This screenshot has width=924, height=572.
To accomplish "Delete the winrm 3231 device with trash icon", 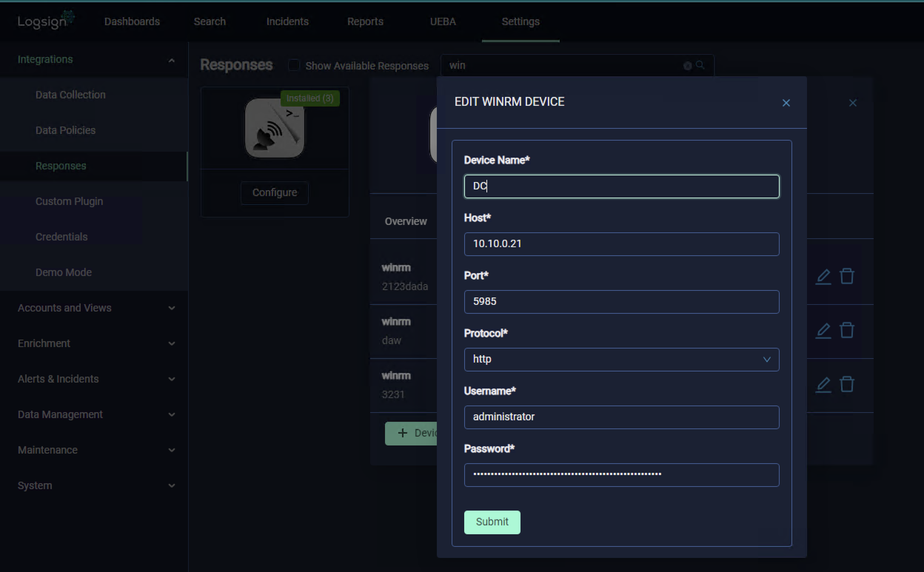I will [x=847, y=384].
